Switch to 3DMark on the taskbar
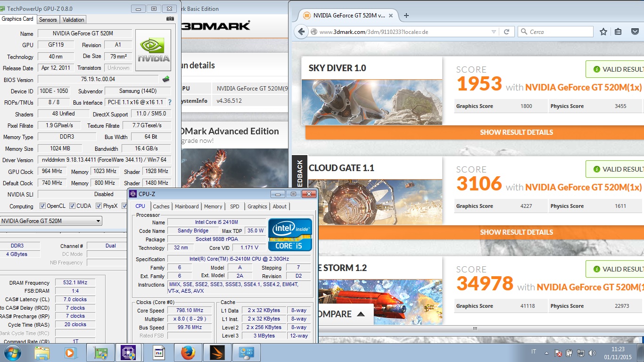 click(x=217, y=353)
